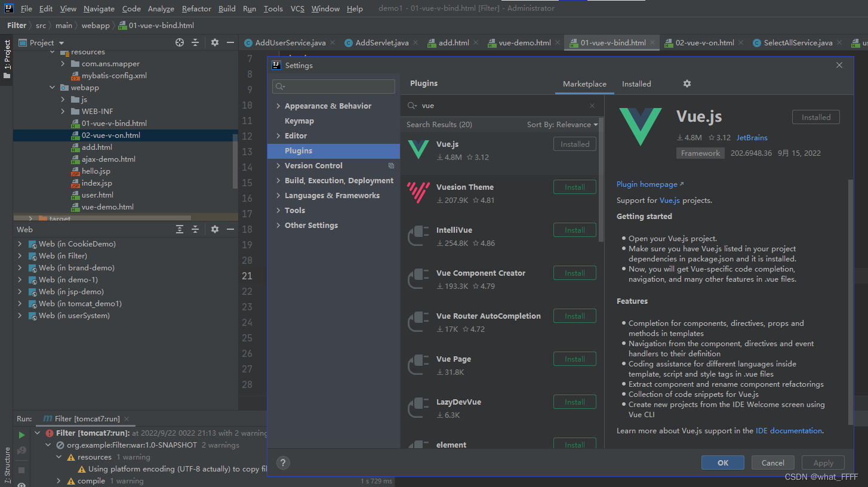Click locate target icon in Project panel
The height and width of the screenshot is (487, 868).
[180, 43]
